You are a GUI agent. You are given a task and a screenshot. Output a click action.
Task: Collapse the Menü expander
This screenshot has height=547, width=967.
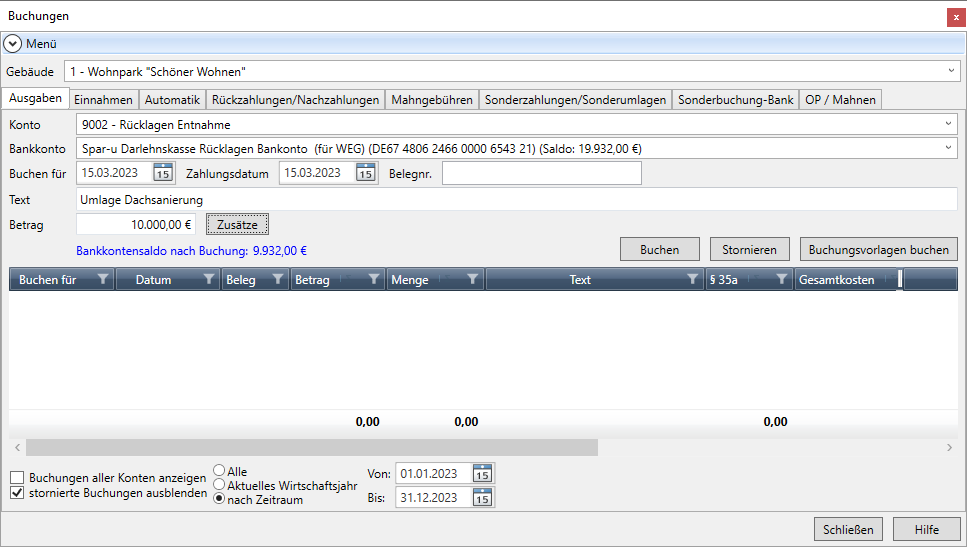pos(13,44)
